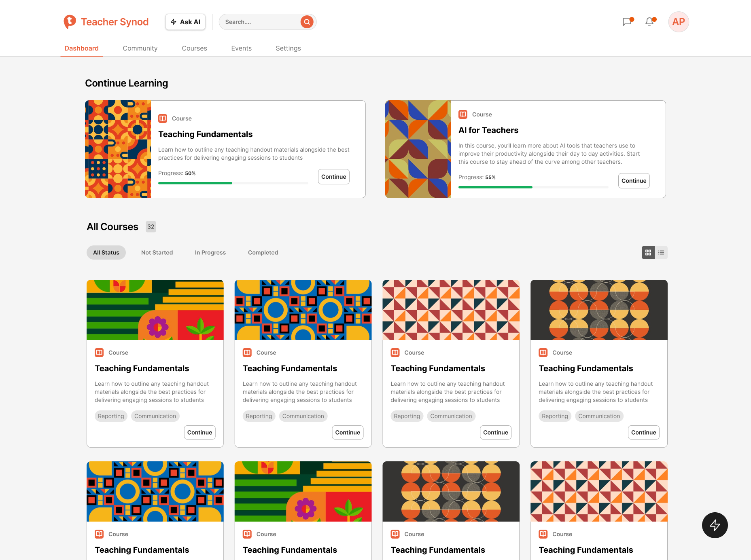Click the pink triangles course thumbnail in first row

451,310
